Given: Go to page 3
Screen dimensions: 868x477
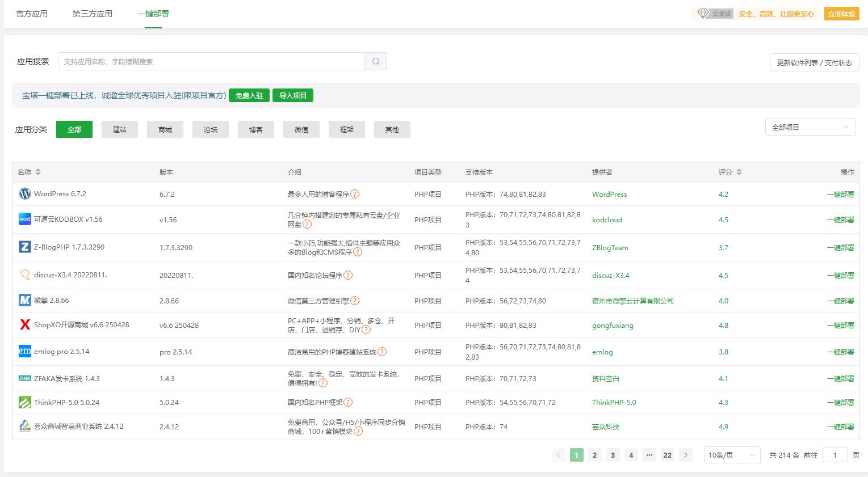Looking at the screenshot, I should tap(613, 455).
